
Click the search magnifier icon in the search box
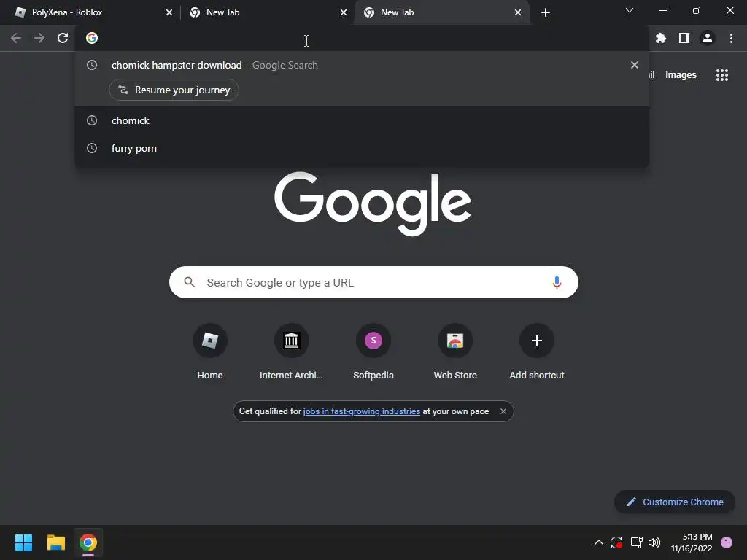(190, 282)
